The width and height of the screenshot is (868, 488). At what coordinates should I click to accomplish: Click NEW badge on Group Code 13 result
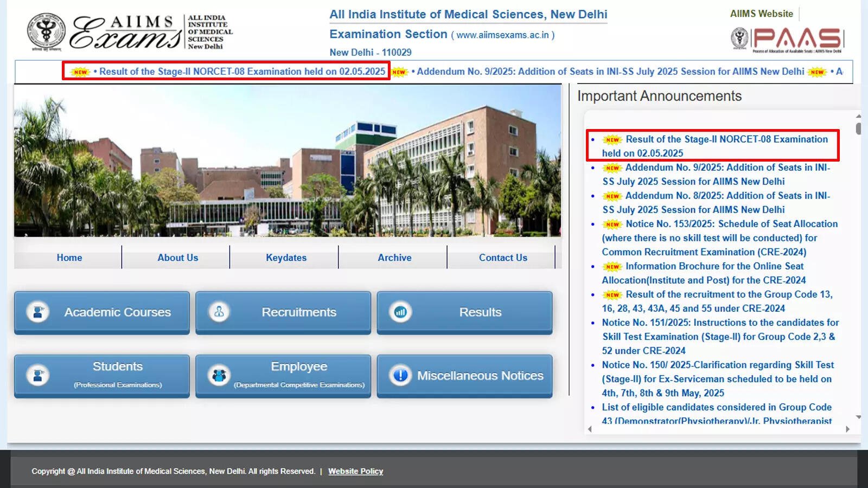612,294
